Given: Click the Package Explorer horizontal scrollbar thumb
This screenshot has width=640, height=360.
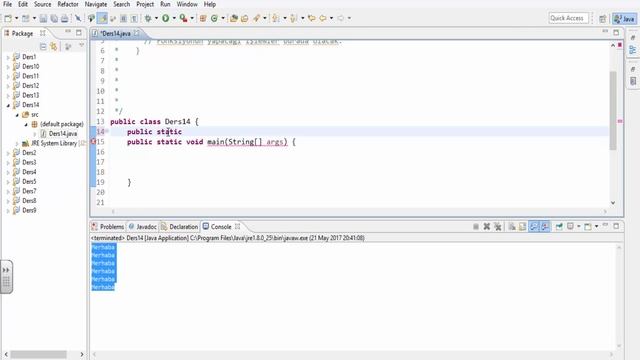Looking at the screenshot, I should click(38, 354).
